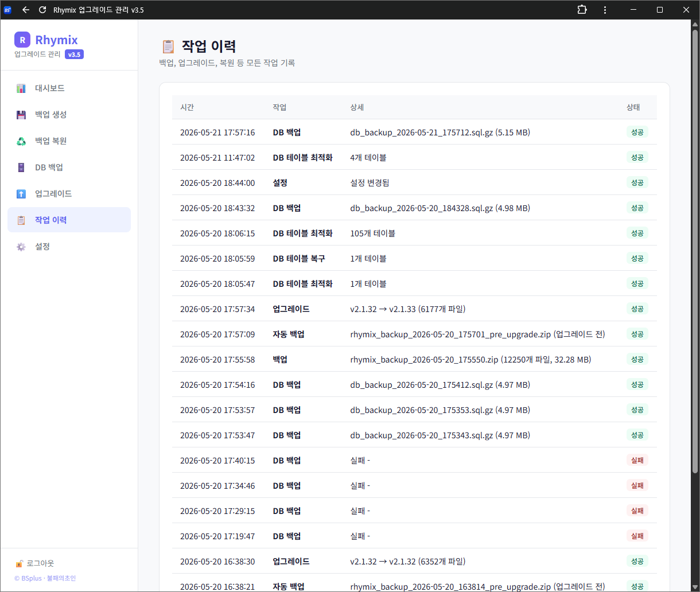Open 설정 menu item
700x592 pixels.
[69, 247]
